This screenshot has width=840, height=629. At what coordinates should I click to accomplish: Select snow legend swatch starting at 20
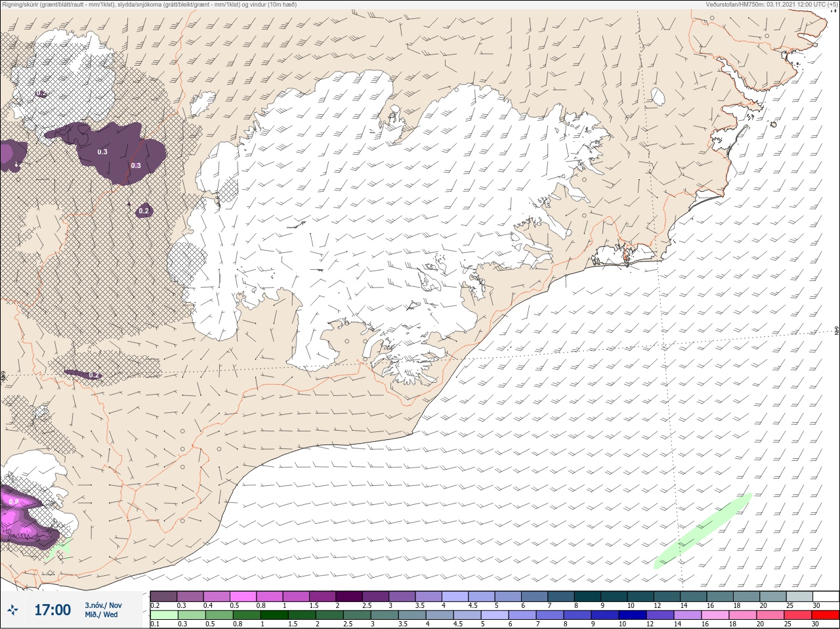coord(772,596)
